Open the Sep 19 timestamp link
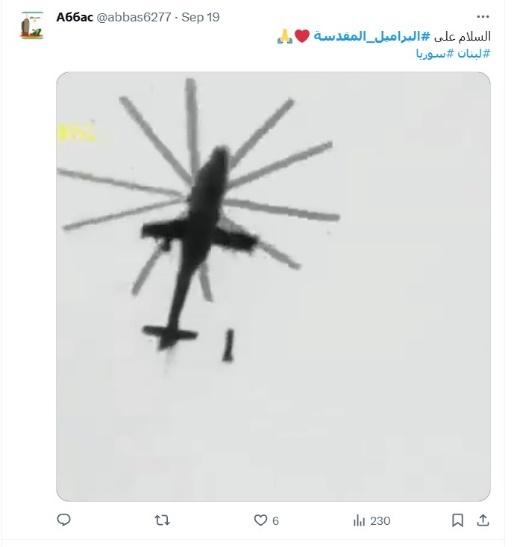 tap(200, 17)
